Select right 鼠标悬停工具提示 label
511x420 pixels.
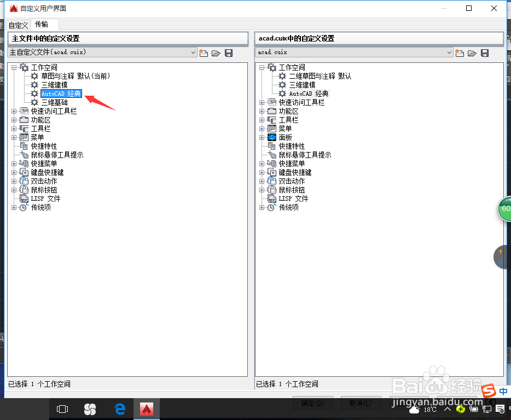[x=305, y=155]
